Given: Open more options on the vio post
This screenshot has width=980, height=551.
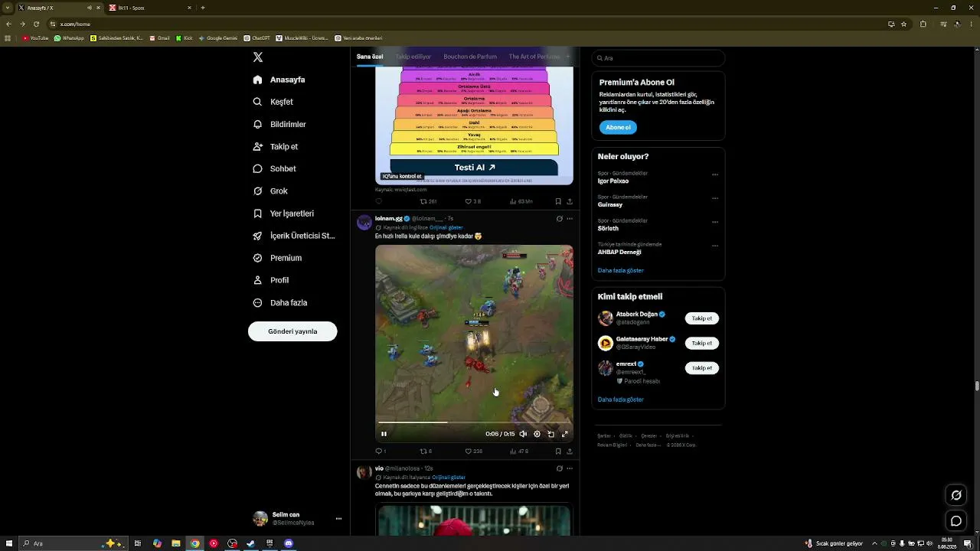Looking at the screenshot, I should [x=570, y=468].
